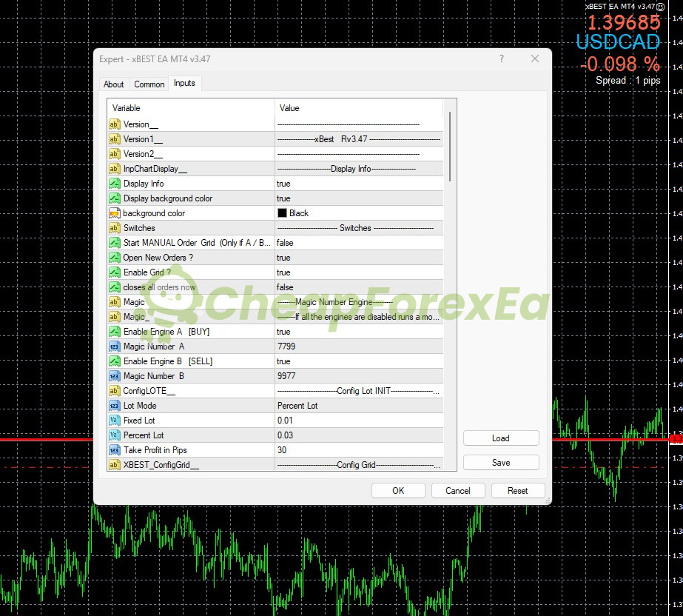Click the icon next to Version2__

[x=114, y=154]
